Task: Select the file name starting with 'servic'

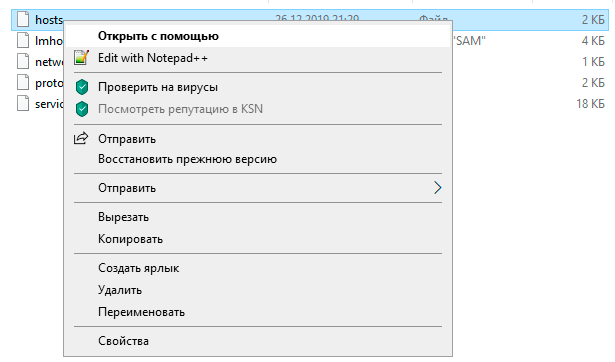Action: coord(49,104)
